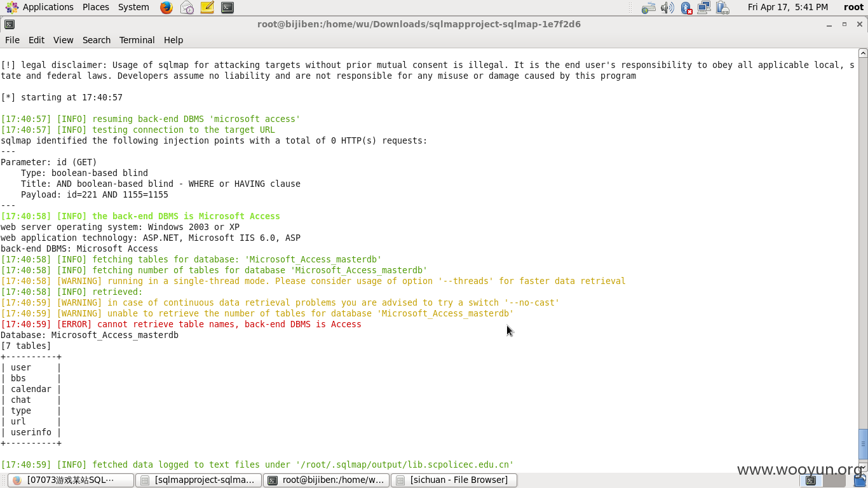Open the terminal View menu
868x488 pixels.
coord(63,39)
